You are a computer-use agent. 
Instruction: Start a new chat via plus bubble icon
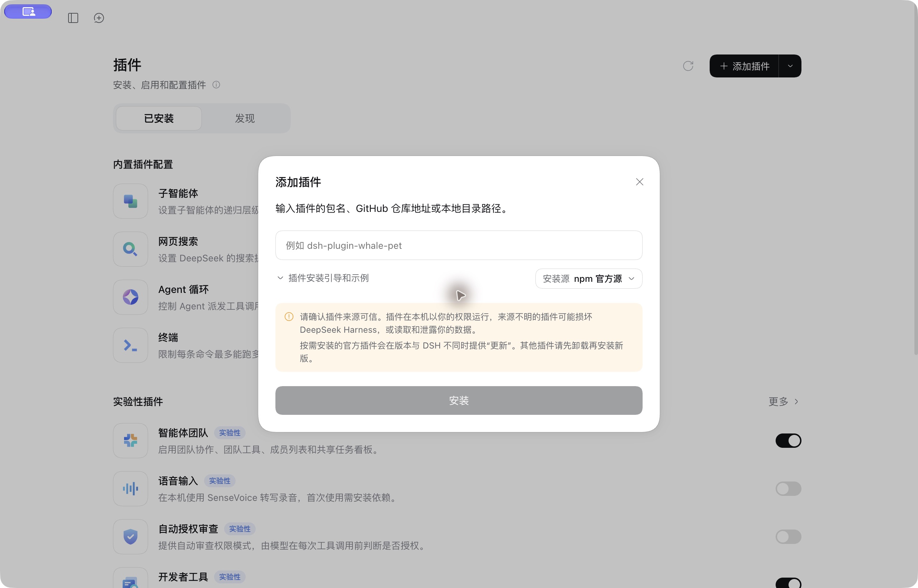click(x=99, y=18)
